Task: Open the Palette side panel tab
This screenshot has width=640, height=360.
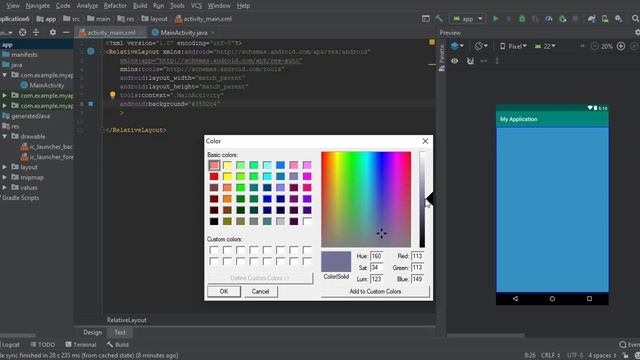Action: coord(441,58)
